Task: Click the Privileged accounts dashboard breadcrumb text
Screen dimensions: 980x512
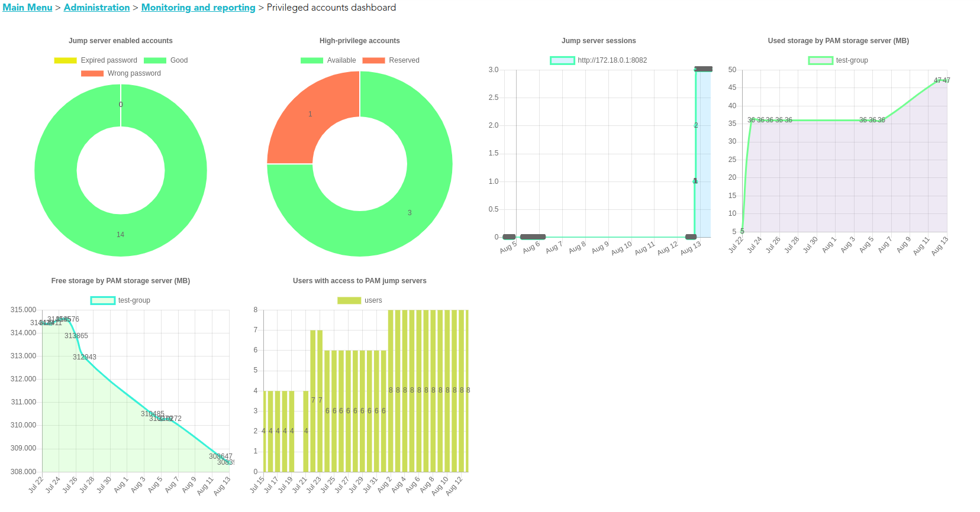Action: point(331,8)
